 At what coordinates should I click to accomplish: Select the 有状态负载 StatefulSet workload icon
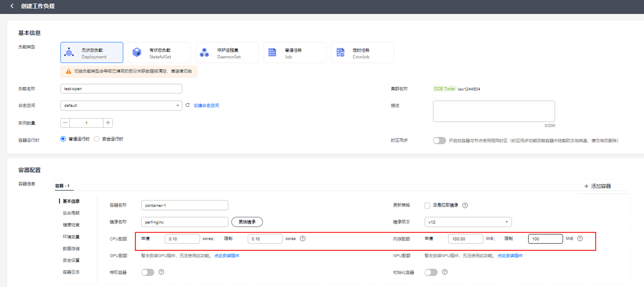click(x=137, y=52)
